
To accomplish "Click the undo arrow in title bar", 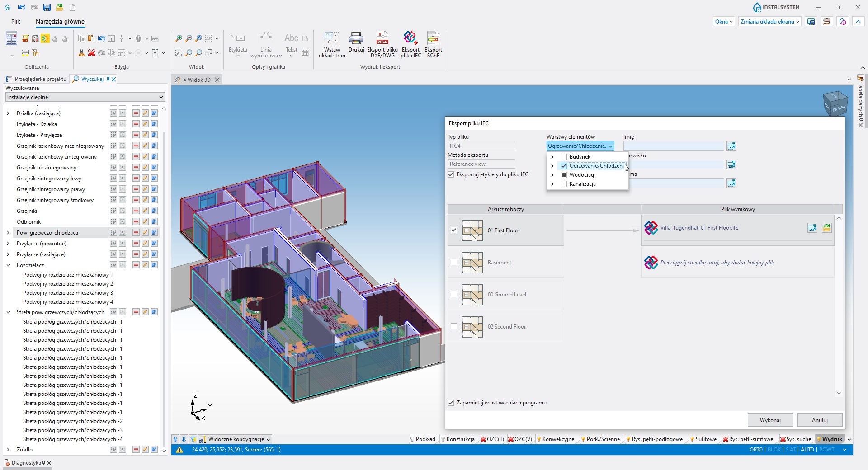I will click(21, 7).
